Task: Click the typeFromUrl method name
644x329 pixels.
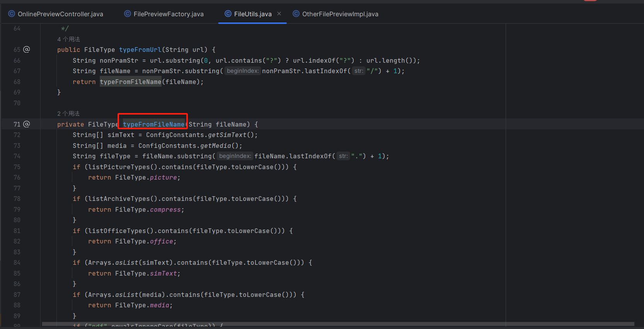Action: click(x=140, y=50)
